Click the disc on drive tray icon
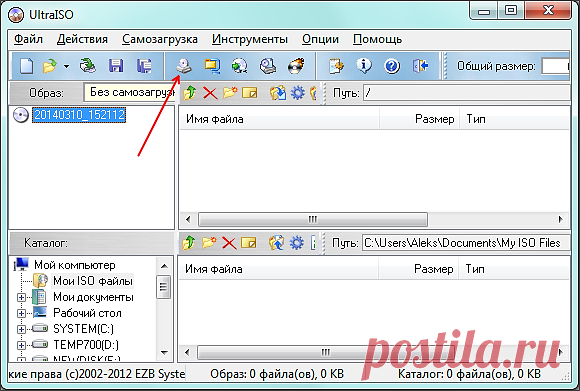580x391 pixels. pos(268,66)
